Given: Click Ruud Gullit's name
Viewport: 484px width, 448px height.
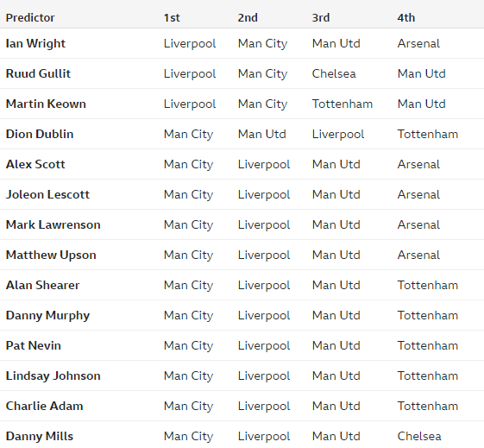Looking at the screenshot, I should click(x=38, y=73).
